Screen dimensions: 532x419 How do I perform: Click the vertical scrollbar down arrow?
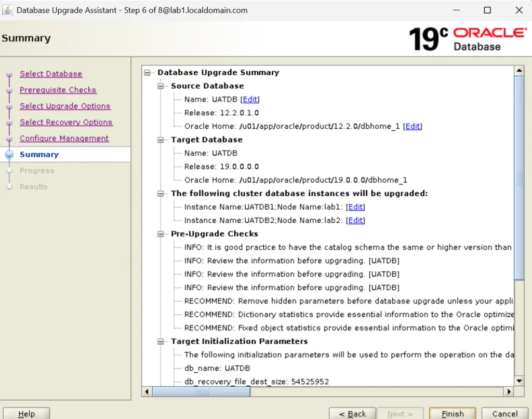click(519, 381)
